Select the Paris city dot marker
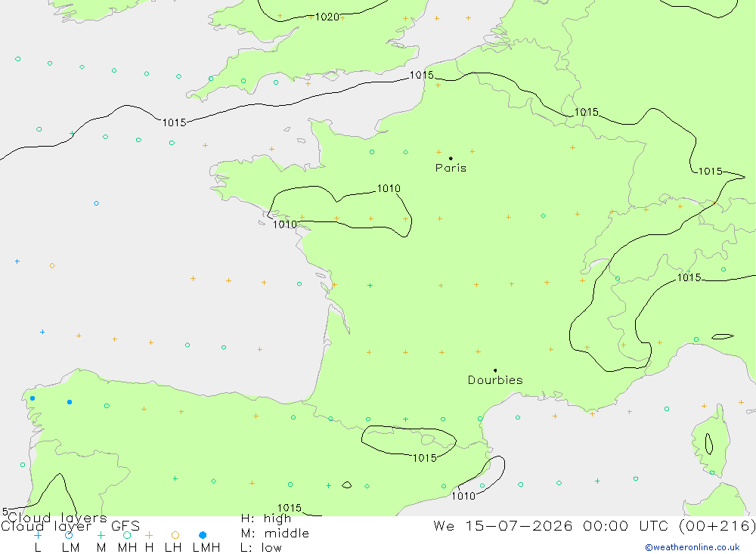 point(451,158)
